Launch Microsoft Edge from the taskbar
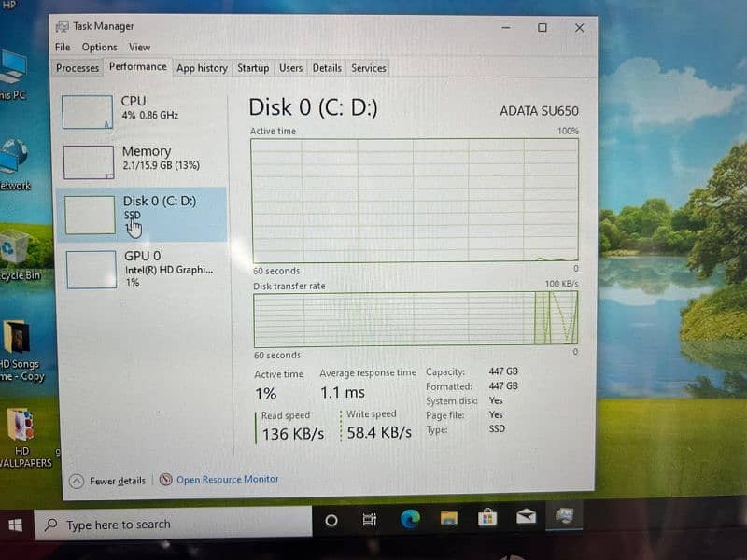Screen dimensions: 747x560 pos(410,520)
